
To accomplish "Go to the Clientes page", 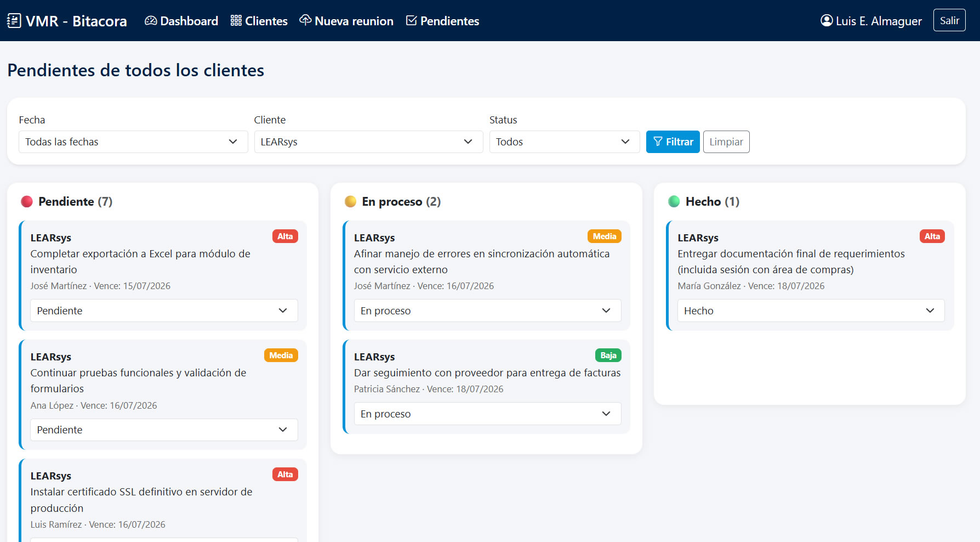I will (259, 21).
